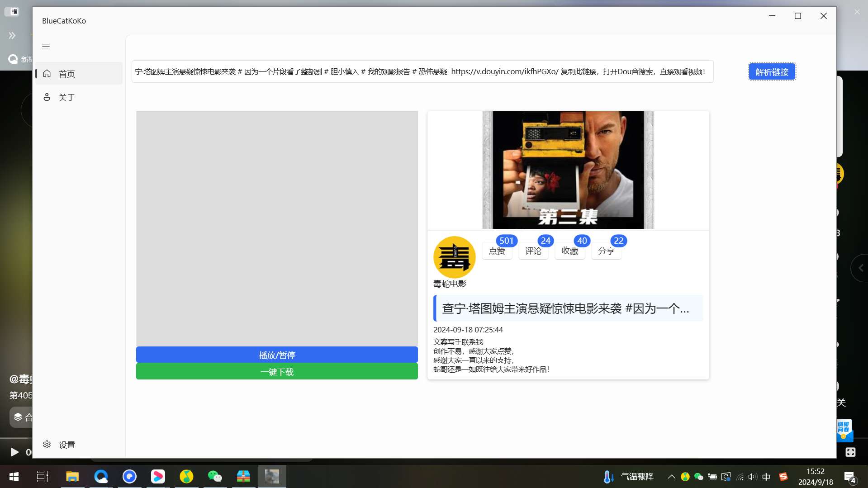Screen dimensions: 868x488
Task: Click the Douyin link input field
Action: [422, 71]
